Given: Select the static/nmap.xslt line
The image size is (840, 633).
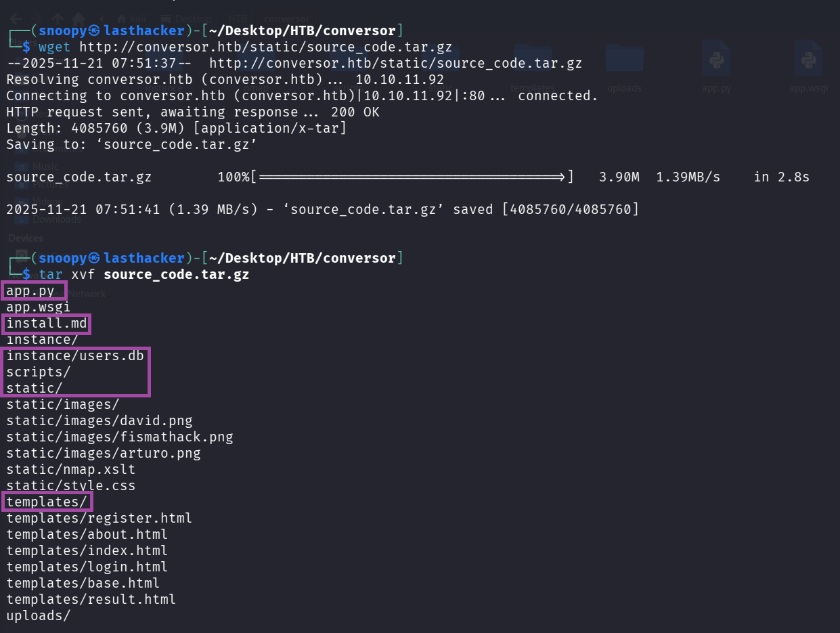Looking at the screenshot, I should click(x=71, y=469).
